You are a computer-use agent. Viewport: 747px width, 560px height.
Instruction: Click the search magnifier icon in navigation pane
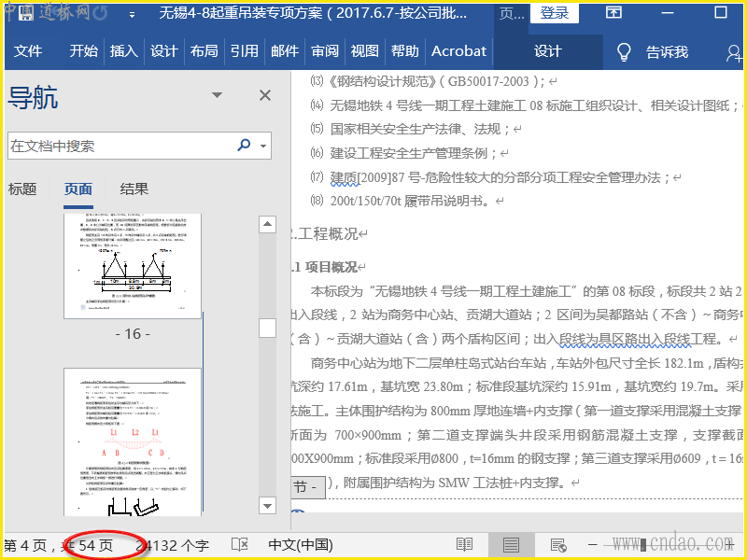point(244,146)
